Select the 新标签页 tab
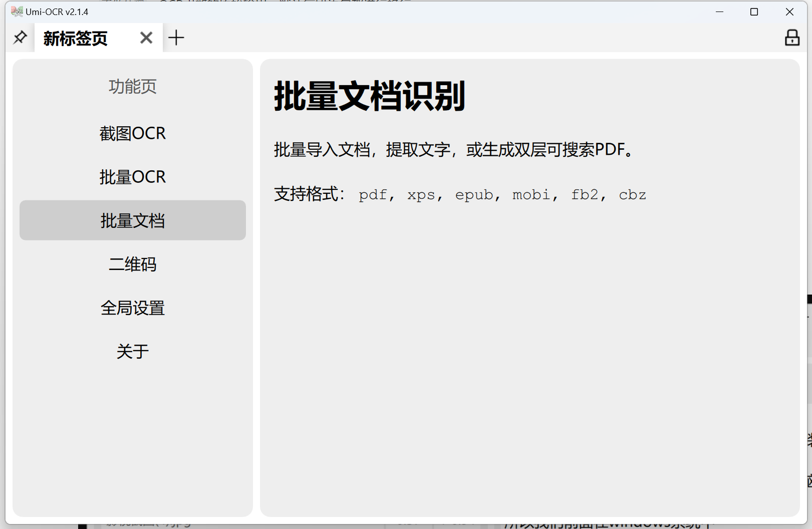 click(x=98, y=38)
